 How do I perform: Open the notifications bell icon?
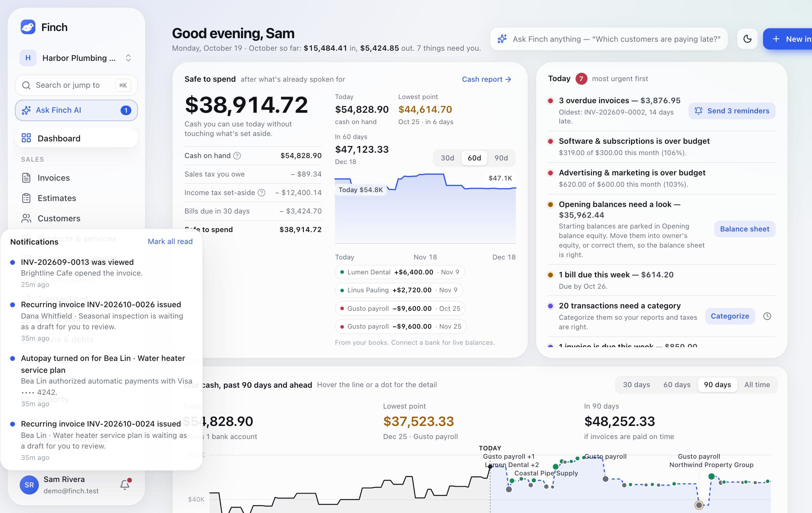[x=125, y=484]
